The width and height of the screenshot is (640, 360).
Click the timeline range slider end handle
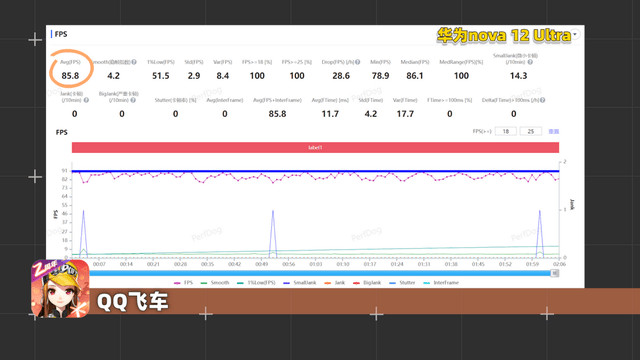(555, 273)
